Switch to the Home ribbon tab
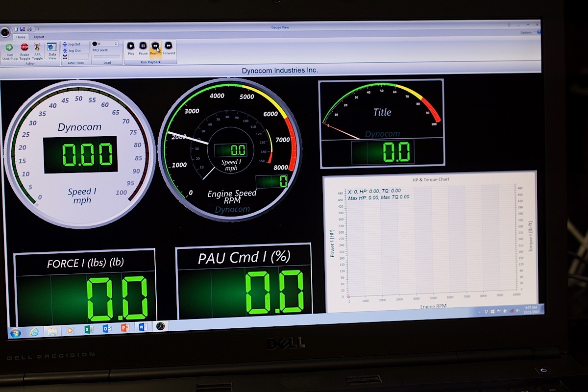This screenshot has height=392, width=588. coord(21,37)
